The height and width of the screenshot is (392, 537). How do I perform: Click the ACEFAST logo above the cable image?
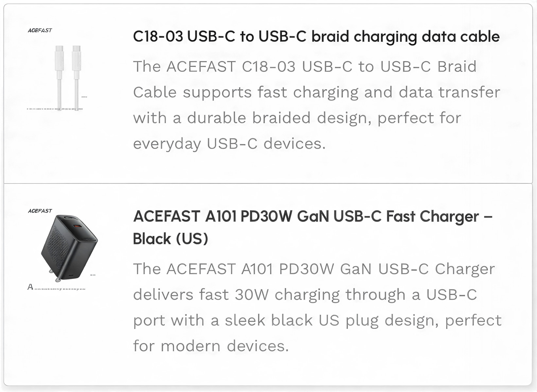(x=40, y=30)
